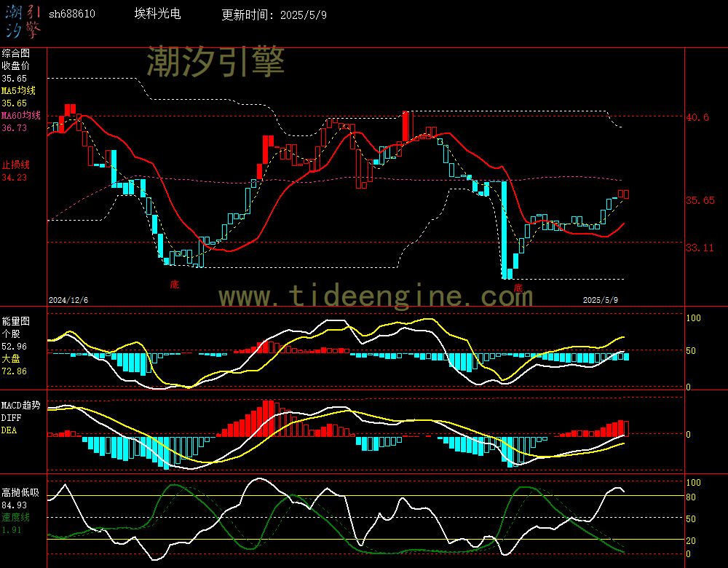
Task: Select the 能量图 panel label
Action: [x=15, y=321]
